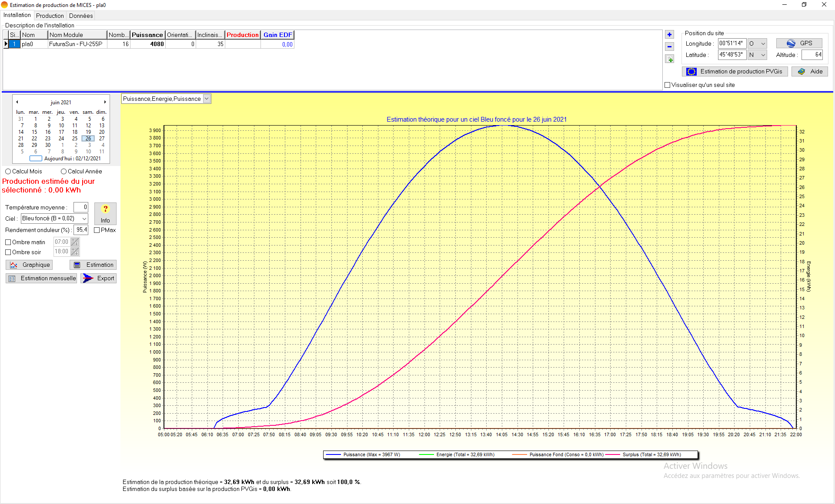Click the Température moyenne input field
The width and height of the screenshot is (835, 504).
click(x=81, y=207)
